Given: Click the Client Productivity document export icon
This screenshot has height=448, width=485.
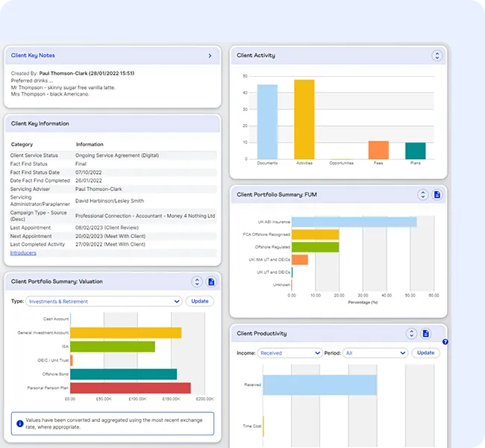Looking at the screenshot, I should coord(425,334).
